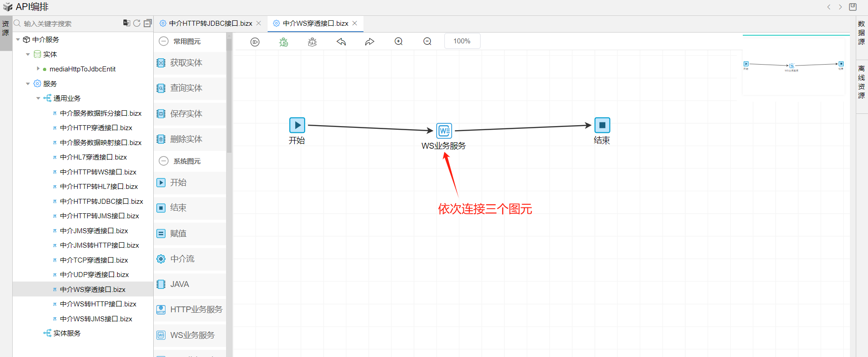Image resolution: width=868 pixels, height=357 pixels.
Task: Click the minimap overview thumbnail
Action: 794,66
